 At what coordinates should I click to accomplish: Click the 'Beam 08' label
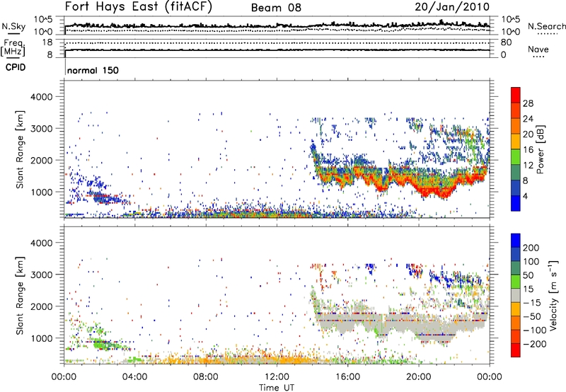coord(276,8)
